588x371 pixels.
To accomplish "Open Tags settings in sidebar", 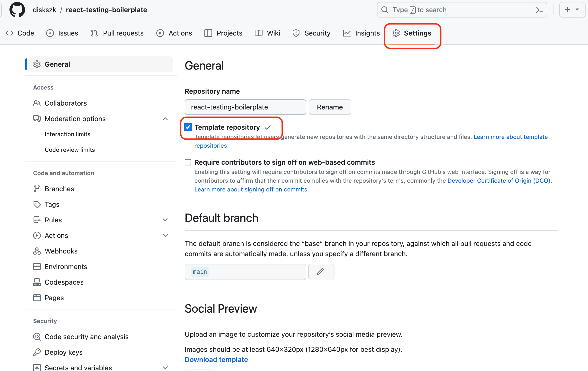I will 52,204.
